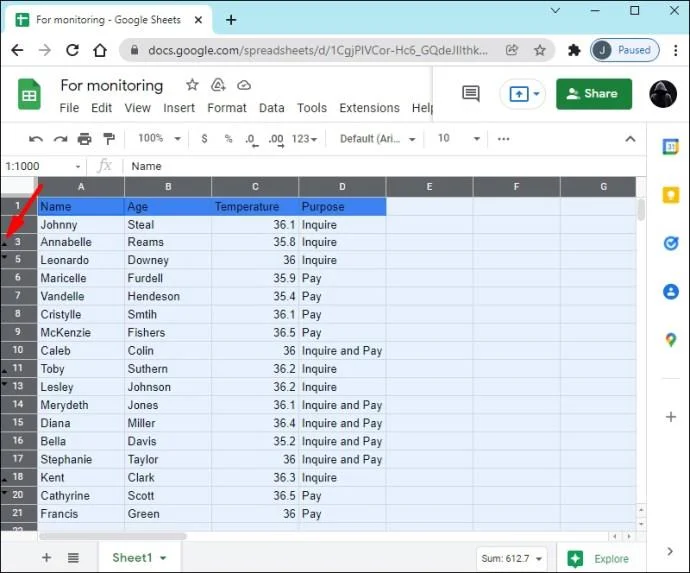
Task: Reload the browser page
Action: point(72,50)
